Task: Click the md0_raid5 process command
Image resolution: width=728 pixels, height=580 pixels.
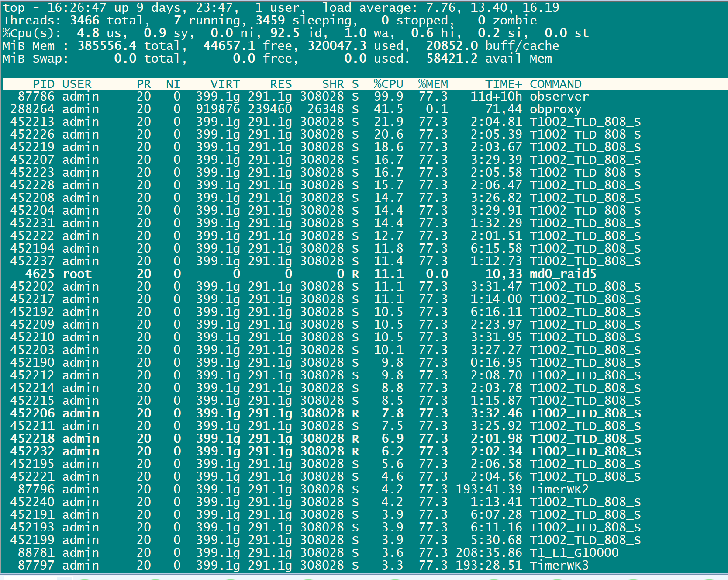Action: (x=563, y=274)
